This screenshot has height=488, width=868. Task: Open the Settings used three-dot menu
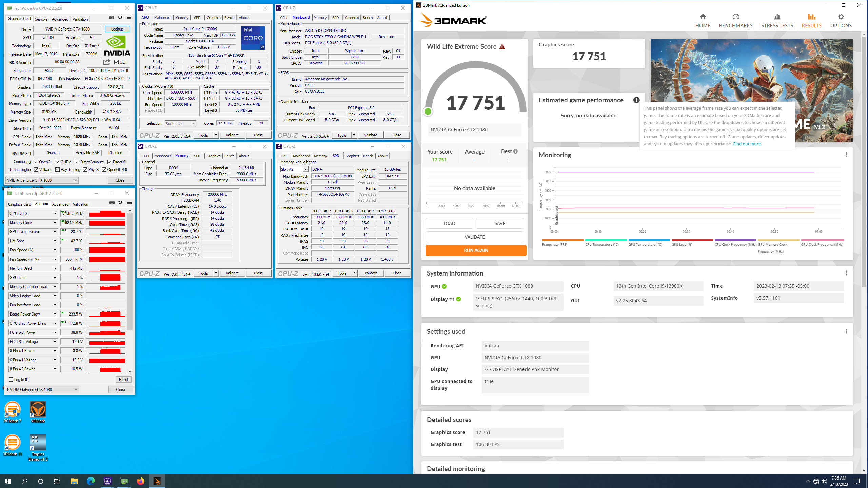click(846, 331)
